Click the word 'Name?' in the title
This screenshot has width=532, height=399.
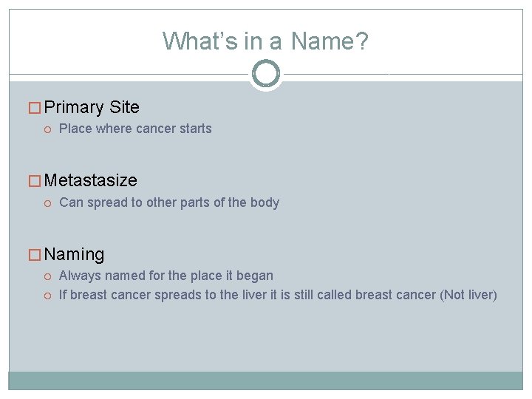click(x=330, y=41)
